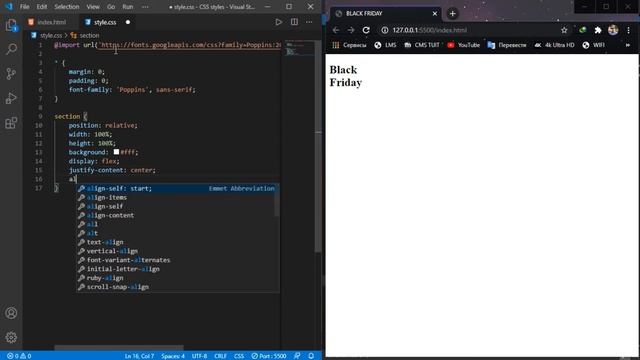The height and width of the screenshot is (360, 640).
Task: Click the green extension icon in Chrome toolbar
Action: 582,30
